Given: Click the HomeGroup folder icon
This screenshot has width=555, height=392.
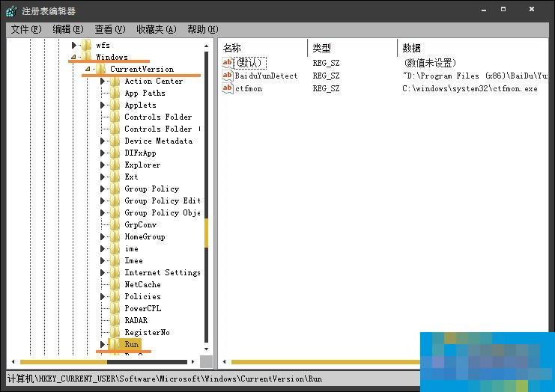Looking at the screenshot, I should [115, 237].
